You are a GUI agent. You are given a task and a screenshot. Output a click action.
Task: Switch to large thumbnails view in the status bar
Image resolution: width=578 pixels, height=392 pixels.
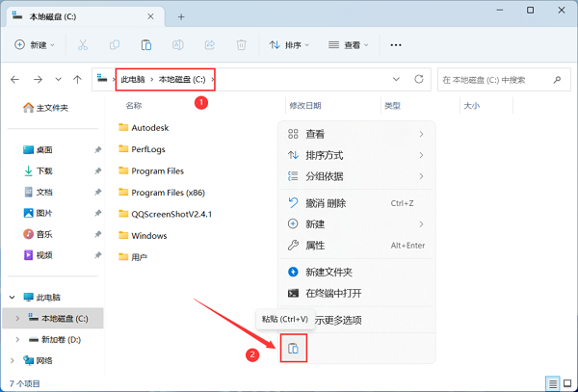pos(565,382)
